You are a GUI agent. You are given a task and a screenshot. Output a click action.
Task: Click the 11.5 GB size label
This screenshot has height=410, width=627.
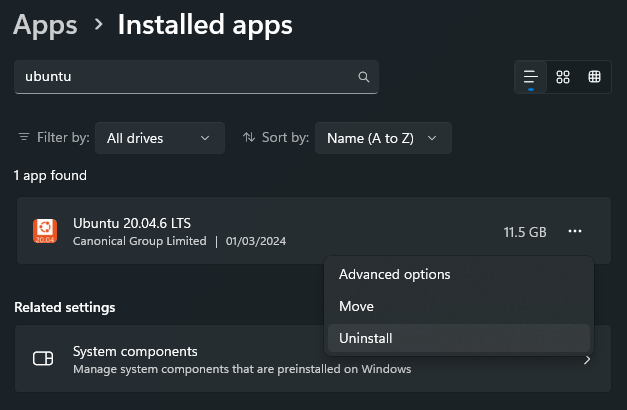524,232
